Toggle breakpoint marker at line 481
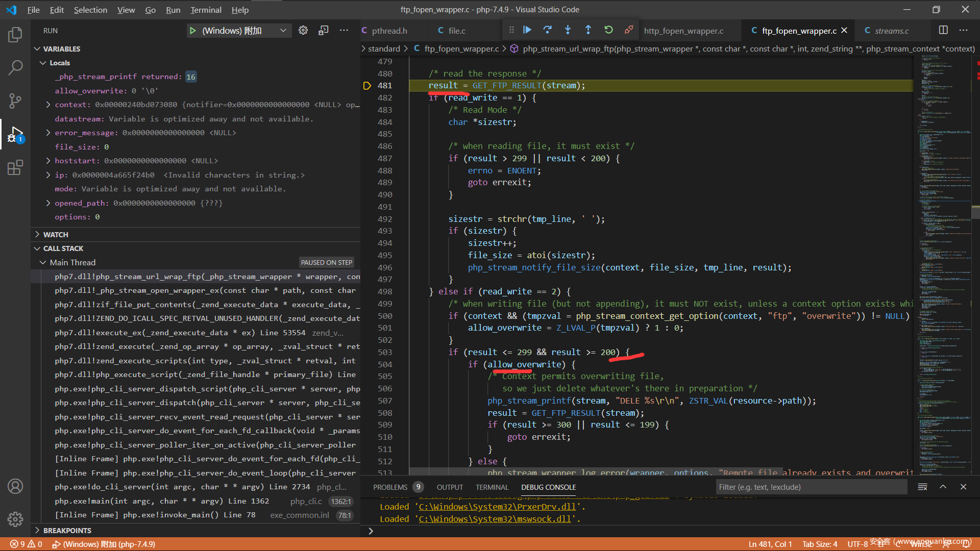The height and width of the screenshot is (551, 980). [367, 86]
